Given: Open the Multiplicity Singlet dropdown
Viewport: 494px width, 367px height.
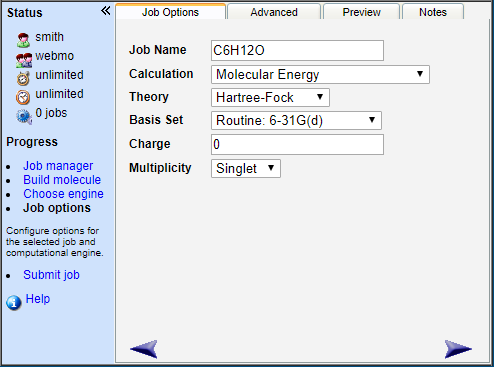Looking at the screenshot, I should pyautogui.click(x=246, y=168).
